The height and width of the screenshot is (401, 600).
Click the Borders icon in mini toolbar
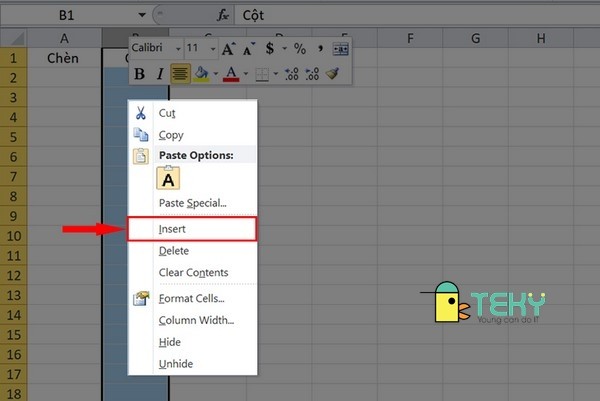coord(262,74)
